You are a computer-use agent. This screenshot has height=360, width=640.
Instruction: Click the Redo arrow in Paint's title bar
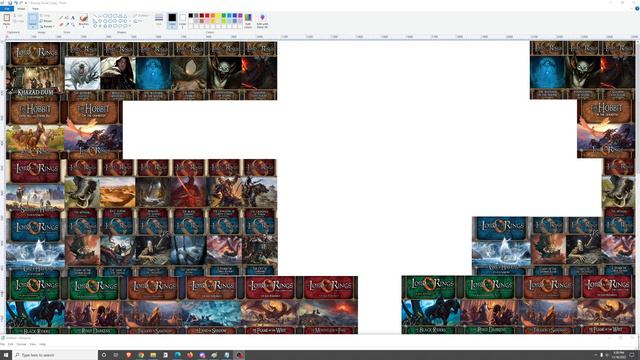point(21,3)
